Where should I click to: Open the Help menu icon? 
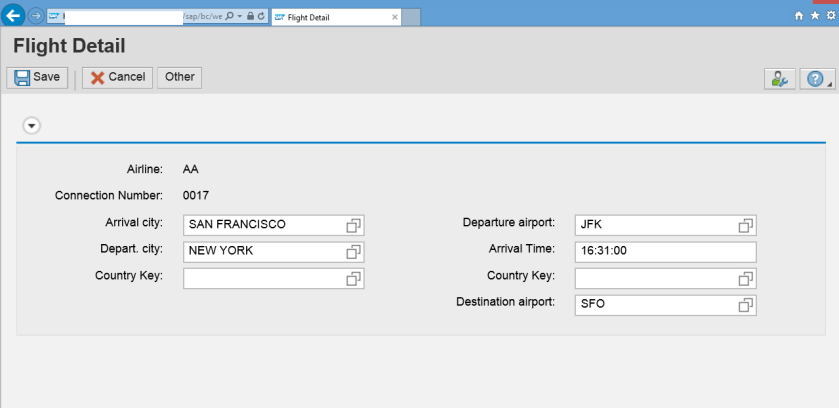pyautogui.click(x=815, y=78)
